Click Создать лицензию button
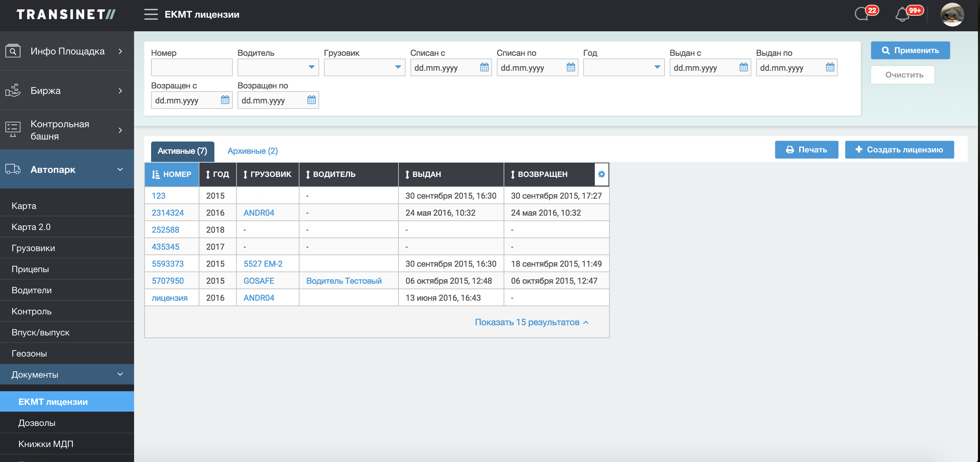The image size is (980, 462). pyautogui.click(x=899, y=150)
